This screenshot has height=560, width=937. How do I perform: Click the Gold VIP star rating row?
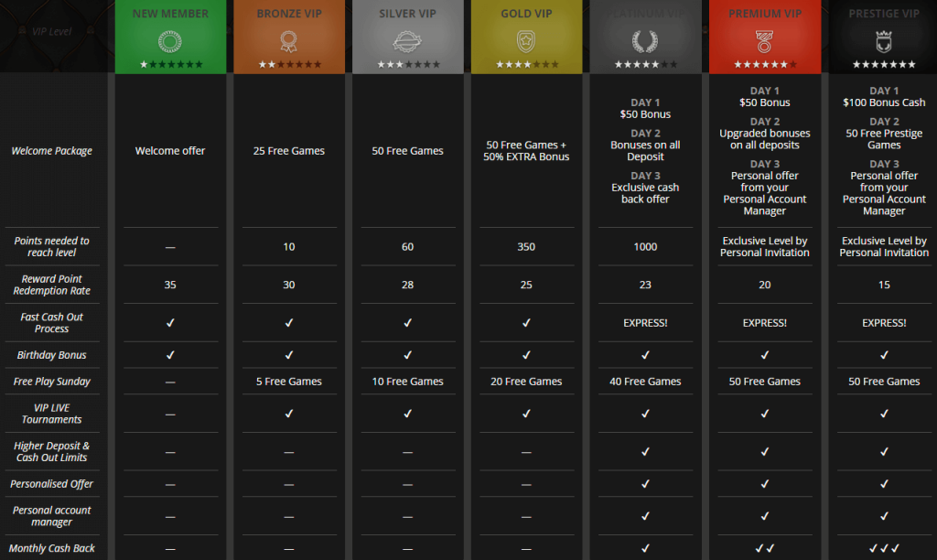pyautogui.click(x=527, y=65)
